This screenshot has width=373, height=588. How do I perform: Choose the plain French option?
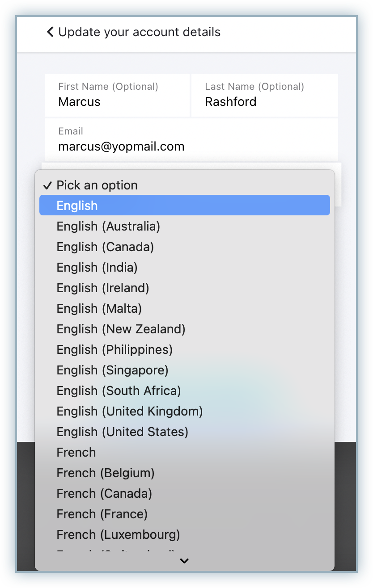(76, 453)
